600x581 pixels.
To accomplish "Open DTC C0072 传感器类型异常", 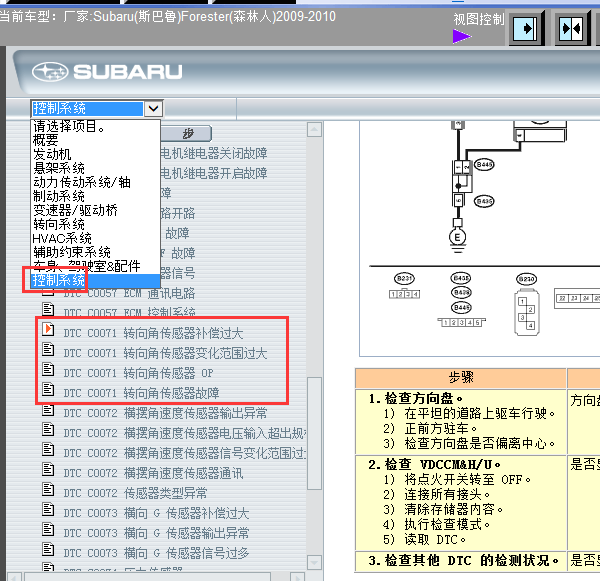I will (x=135, y=493).
